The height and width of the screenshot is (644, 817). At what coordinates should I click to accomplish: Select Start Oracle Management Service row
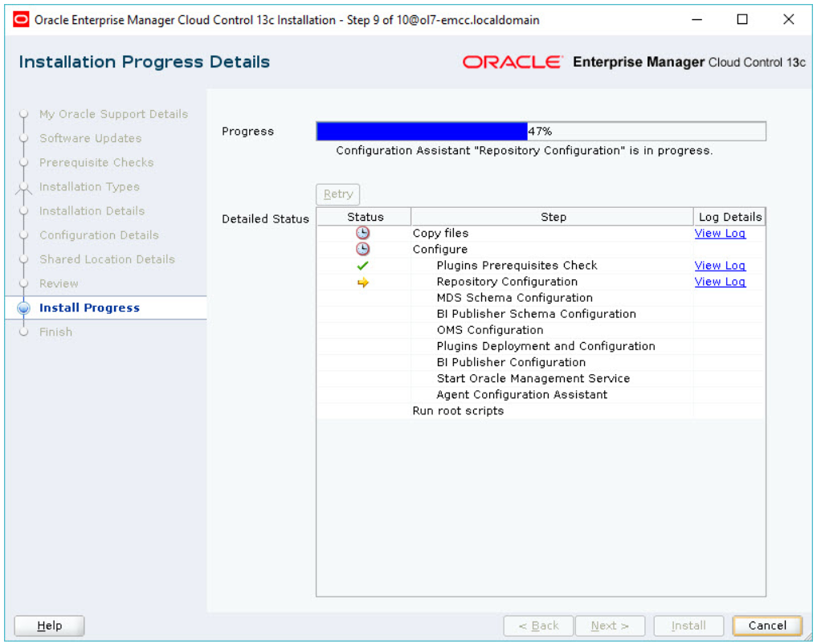tap(541, 378)
